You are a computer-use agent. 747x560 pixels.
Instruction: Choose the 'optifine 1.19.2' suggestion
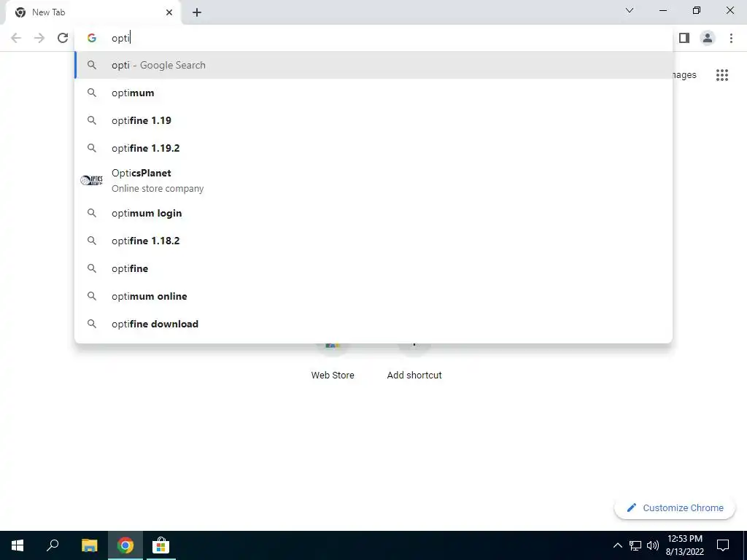(373, 148)
